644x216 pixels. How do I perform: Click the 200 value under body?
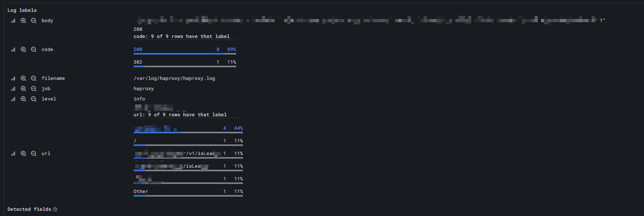click(138, 29)
